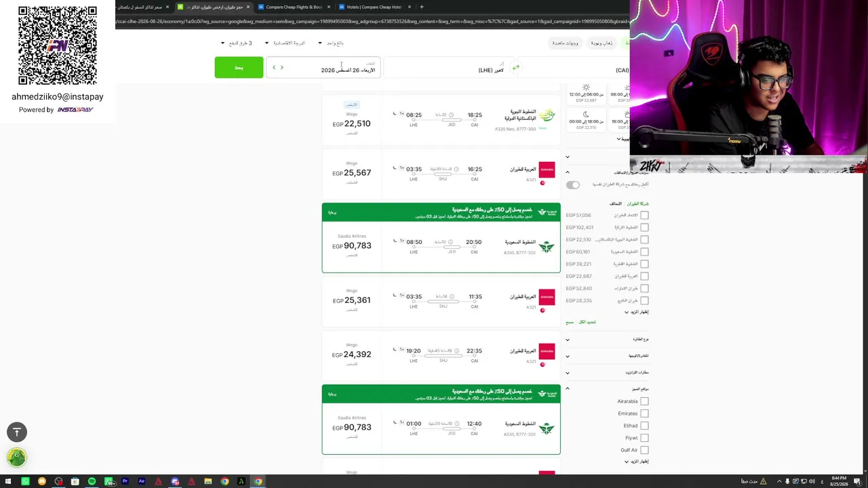Image resolution: width=868 pixels, height=488 pixels.
Task: Open Saudia flight departing 20:50 for EGP 90,783
Action: (441, 247)
